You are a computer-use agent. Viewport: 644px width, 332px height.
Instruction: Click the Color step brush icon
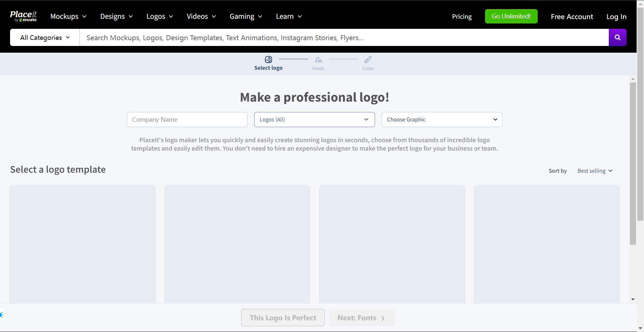[x=368, y=60]
